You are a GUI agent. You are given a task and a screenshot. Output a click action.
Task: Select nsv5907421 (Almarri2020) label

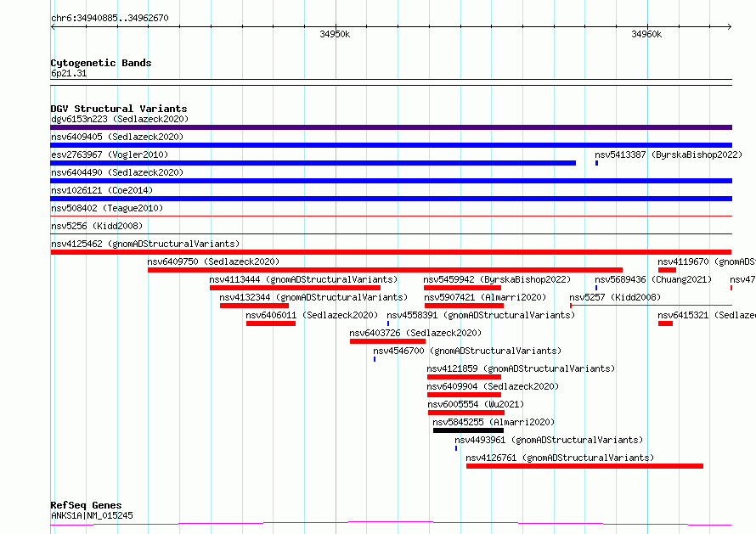(485, 297)
